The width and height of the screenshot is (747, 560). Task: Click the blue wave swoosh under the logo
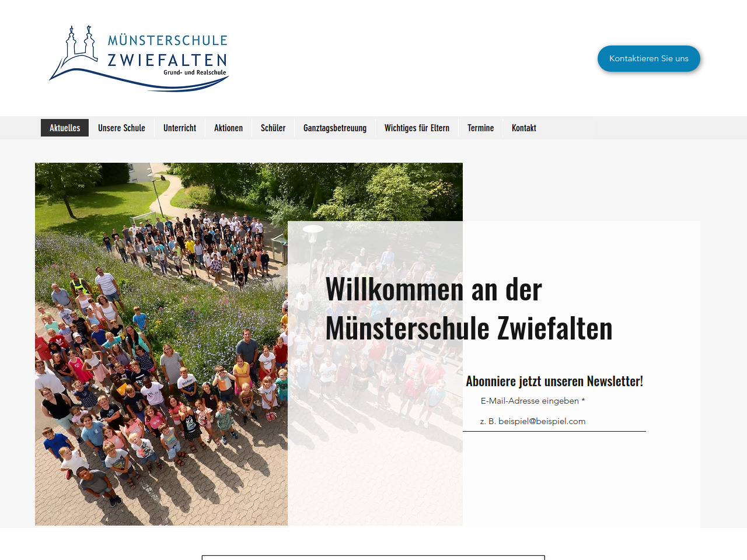point(140,80)
